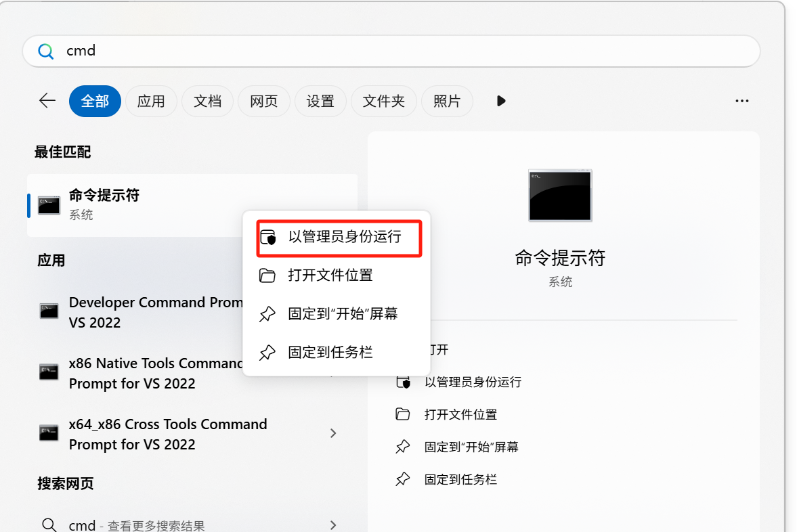This screenshot has height=532, width=797.
Task: Expand cmd web search result chevron
Action: 333,525
